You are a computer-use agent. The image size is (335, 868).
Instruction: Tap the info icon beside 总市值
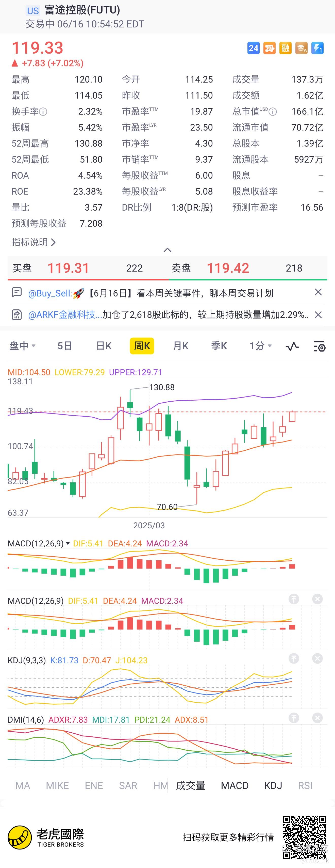[x=273, y=112]
